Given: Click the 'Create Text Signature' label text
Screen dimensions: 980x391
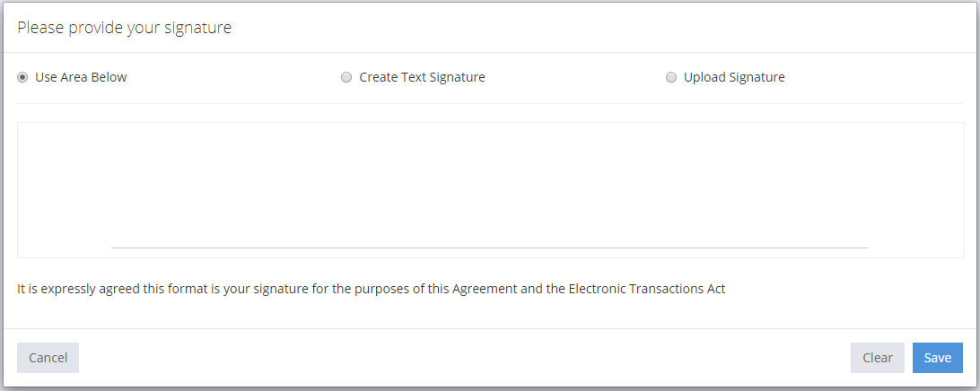Looking at the screenshot, I should pyautogui.click(x=422, y=77).
